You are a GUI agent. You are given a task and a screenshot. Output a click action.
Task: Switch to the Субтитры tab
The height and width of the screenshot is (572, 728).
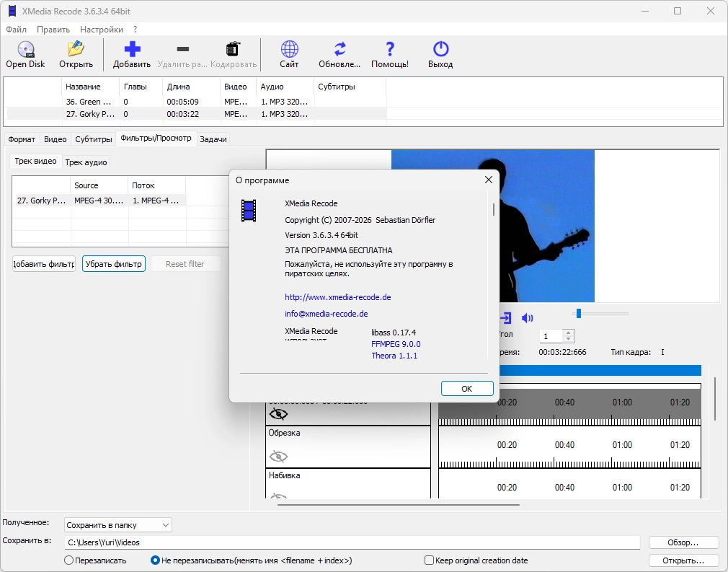pyautogui.click(x=94, y=139)
